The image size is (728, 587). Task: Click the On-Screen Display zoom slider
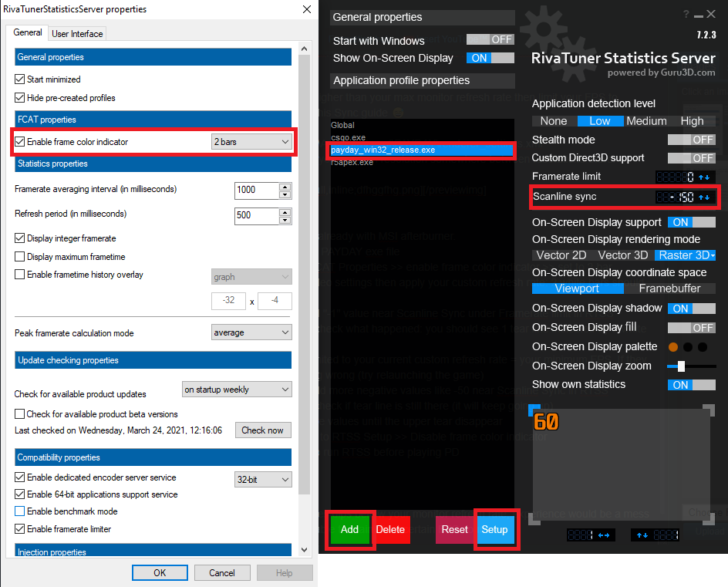pos(691,366)
